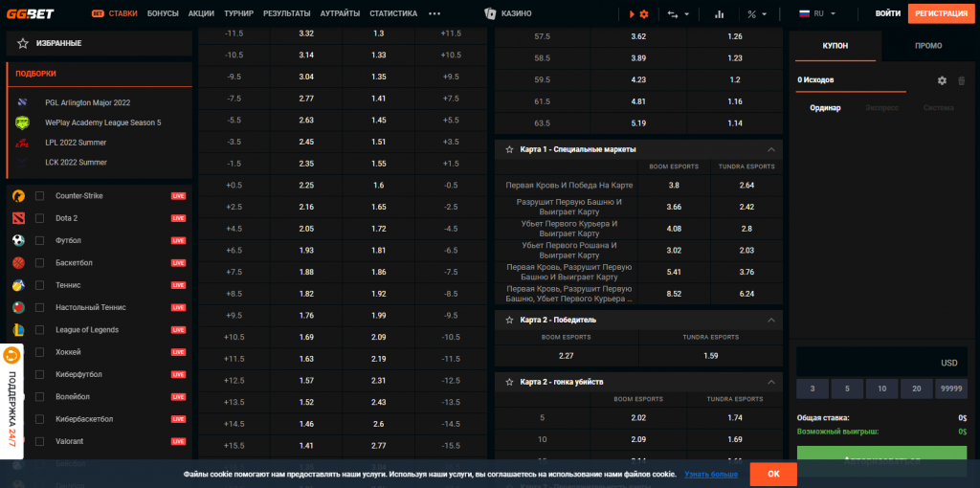Click the Counter-Strike game icon
The width and height of the screenshot is (980, 488).
click(x=18, y=196)
